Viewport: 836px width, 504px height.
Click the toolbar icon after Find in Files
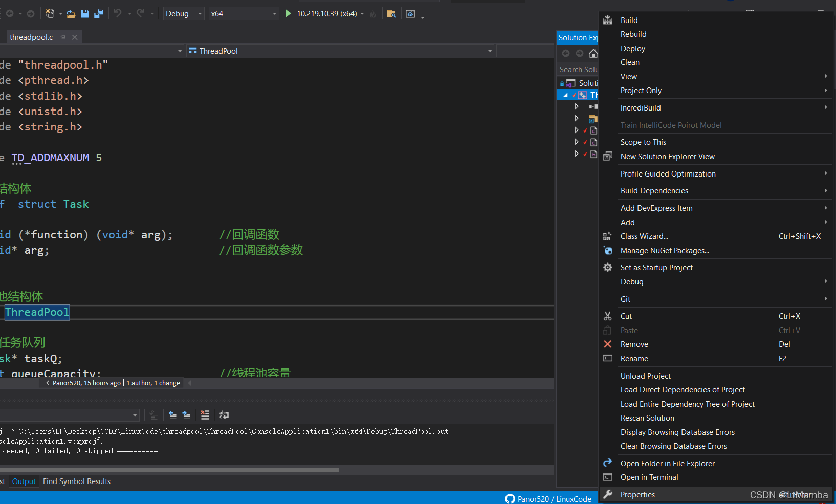point(410,14)
